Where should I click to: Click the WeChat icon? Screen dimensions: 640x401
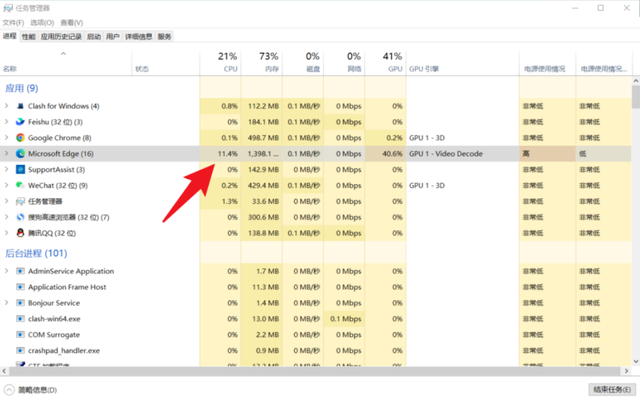(20, 185)
